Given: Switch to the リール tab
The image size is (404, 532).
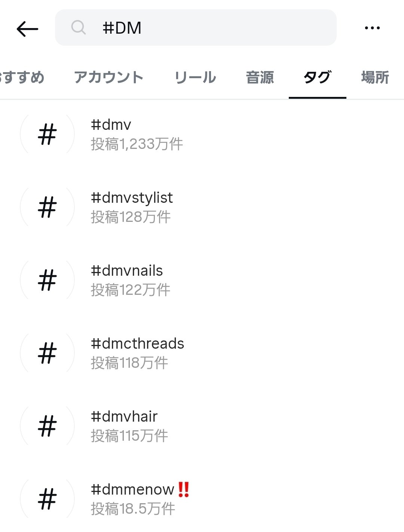Looking at the screenshot, I should click(195, 77).
